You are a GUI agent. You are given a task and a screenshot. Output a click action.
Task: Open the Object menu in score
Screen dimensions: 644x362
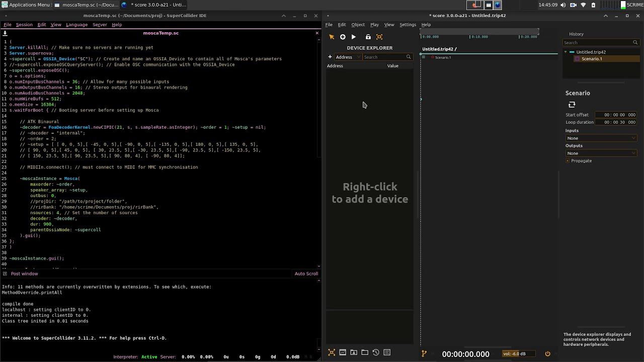pyautogui.click(x=358, y=25)
